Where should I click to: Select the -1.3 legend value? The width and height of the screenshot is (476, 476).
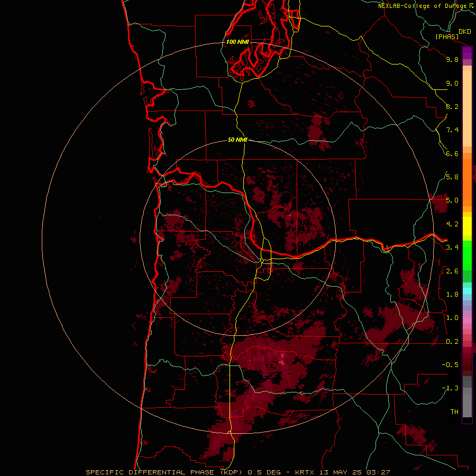(450, 388)
